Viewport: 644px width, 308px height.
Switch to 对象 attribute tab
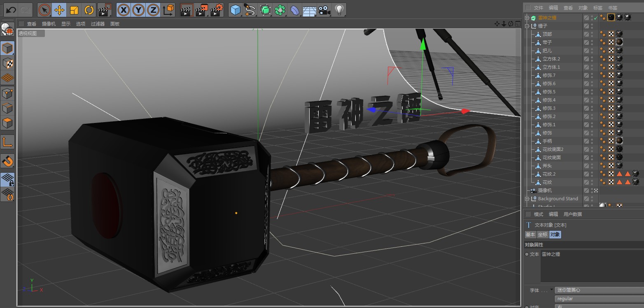click(x=555, y=234)
